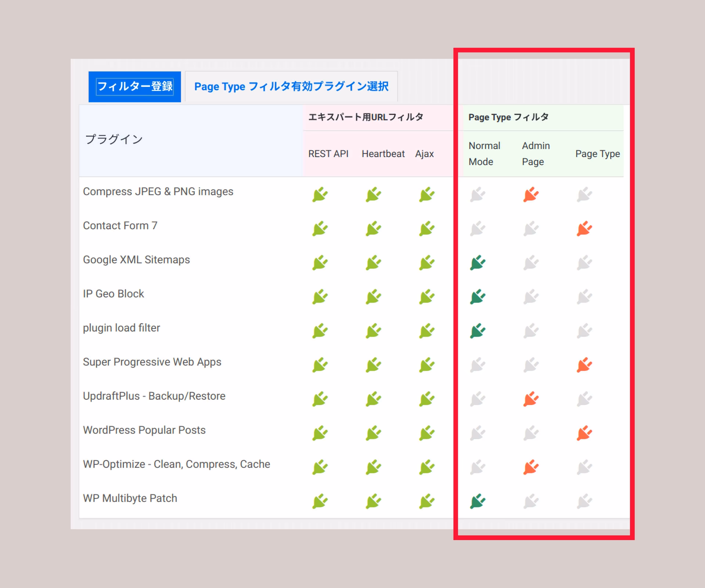Viewport: 705px width, 588px height.
Task: Click the Ajax plug for plugin load filter
Action: (426, 331)
